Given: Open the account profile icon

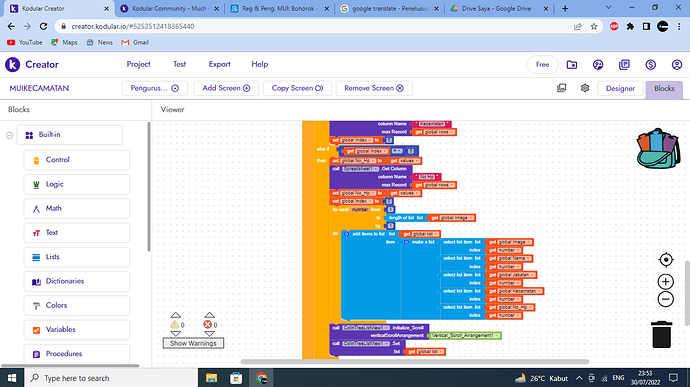Looking at the screenshot, I should 677,65.
